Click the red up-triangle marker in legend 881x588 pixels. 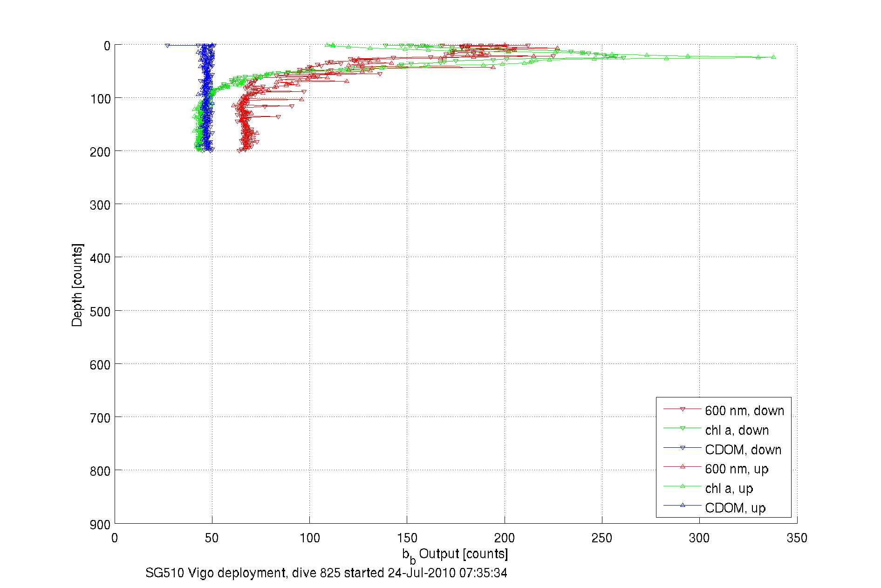[x=683, y=466]
